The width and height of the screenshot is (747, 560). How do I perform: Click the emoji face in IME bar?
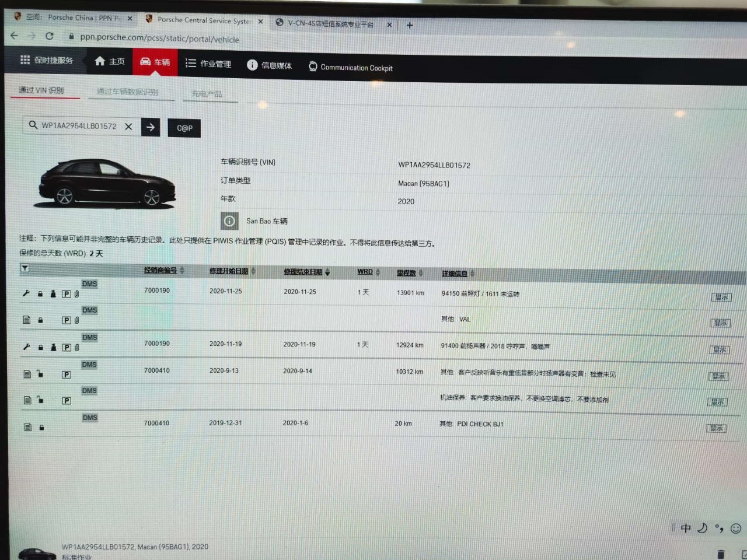pos(736,528)
